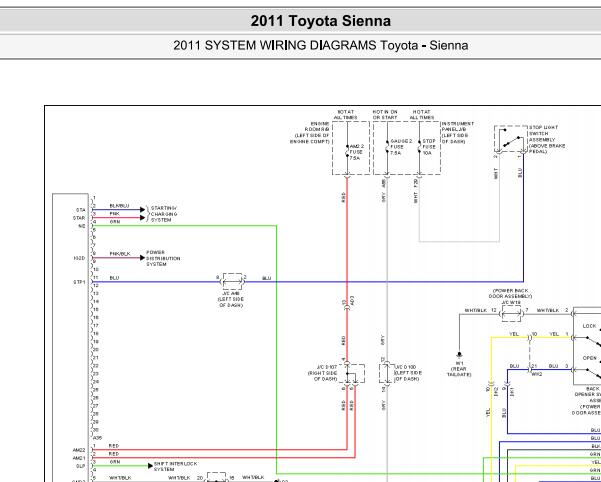Click the arrowhead pointing to Shift Interlock System

pyautogui.click(x=150, y=466)
